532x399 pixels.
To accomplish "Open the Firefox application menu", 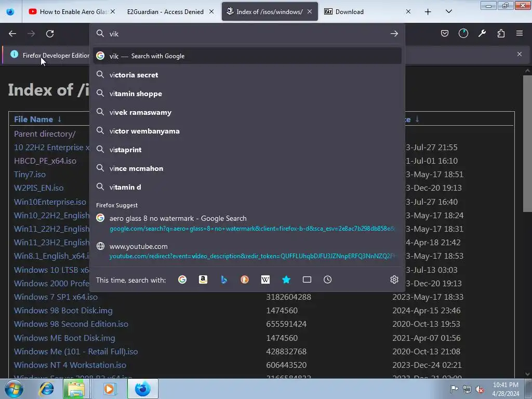I will coord(520,33).
